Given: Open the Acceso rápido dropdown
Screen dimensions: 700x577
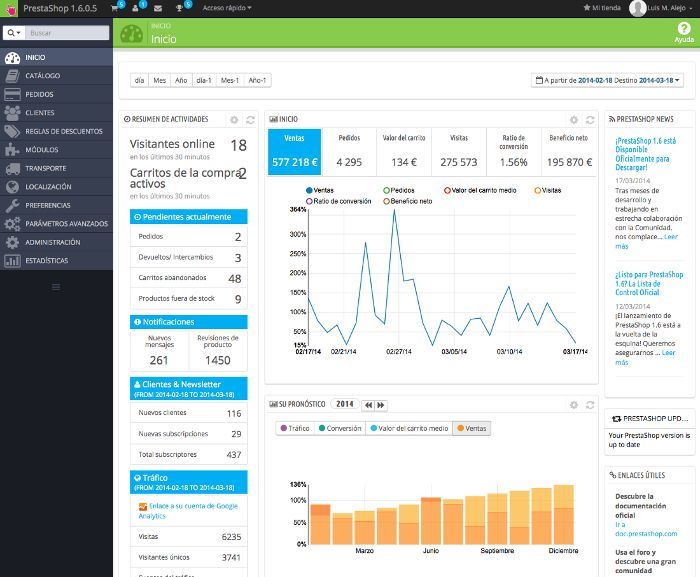Looking at the screenshot, I should click(227, 8).
